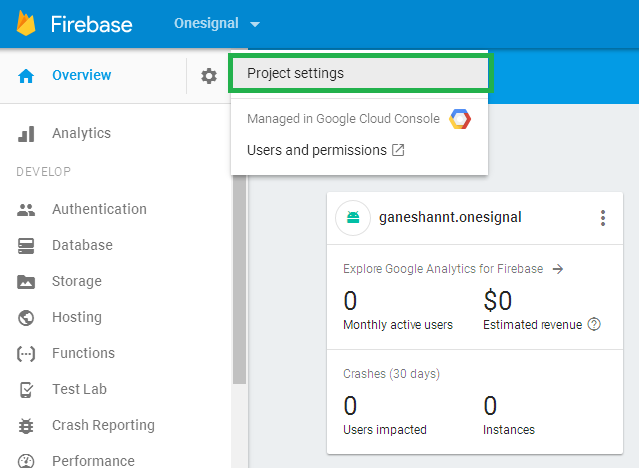
Task: Open the app card three-dot menu
Action: coord(602,218)
